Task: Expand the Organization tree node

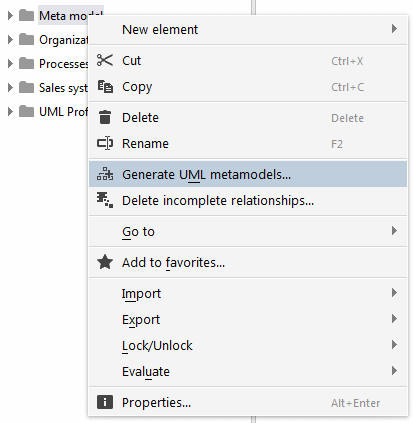Action: (x=10, y=39)
